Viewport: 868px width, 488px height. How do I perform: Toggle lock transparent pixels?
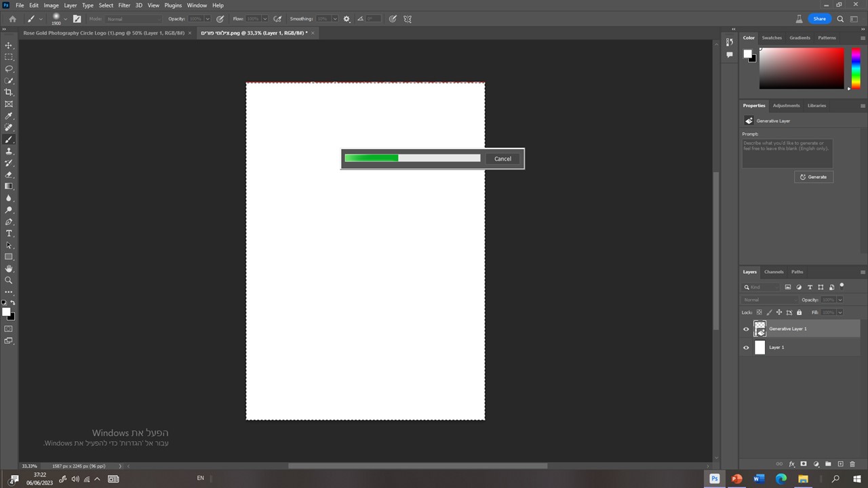[x=759, y=312]
